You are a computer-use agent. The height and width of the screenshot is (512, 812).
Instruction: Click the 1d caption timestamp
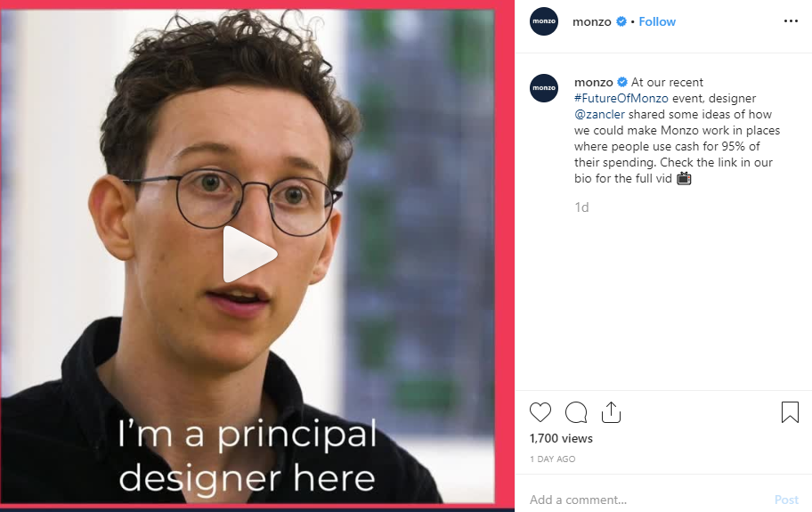click(x=581, y=207)
